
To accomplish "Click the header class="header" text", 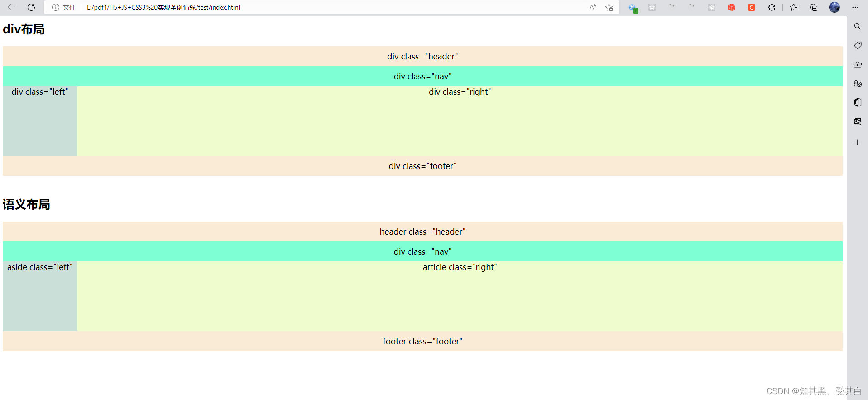I will point(422,231).
